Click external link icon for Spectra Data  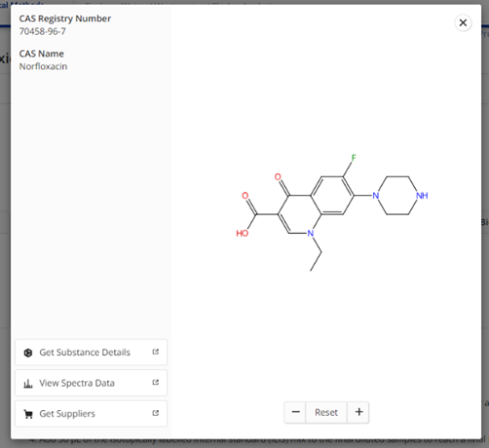pos(156,382)
